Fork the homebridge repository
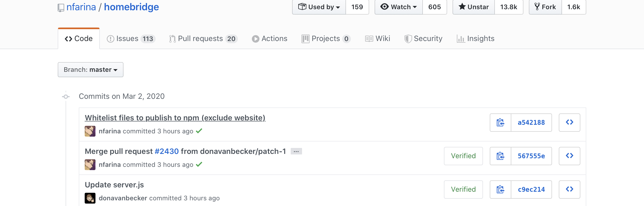Viewport: 644px width, 206px height. click(545, 7)
